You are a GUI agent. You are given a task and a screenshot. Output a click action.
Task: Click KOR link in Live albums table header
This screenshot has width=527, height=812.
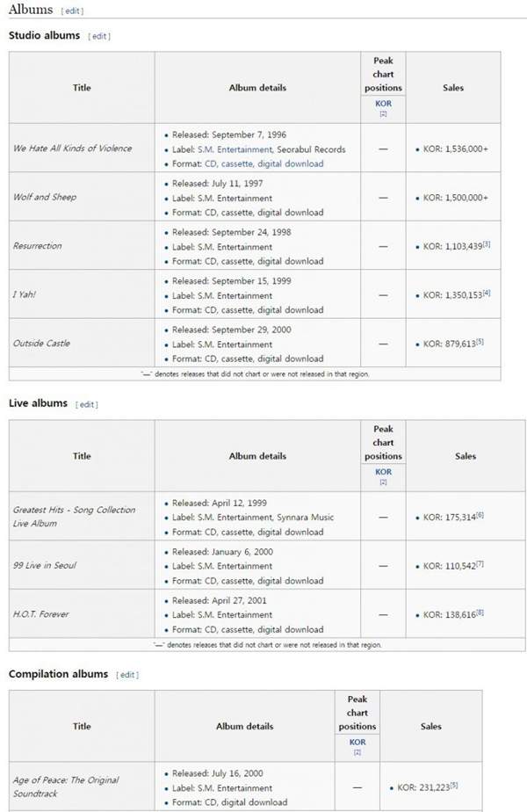coord(383,472)
